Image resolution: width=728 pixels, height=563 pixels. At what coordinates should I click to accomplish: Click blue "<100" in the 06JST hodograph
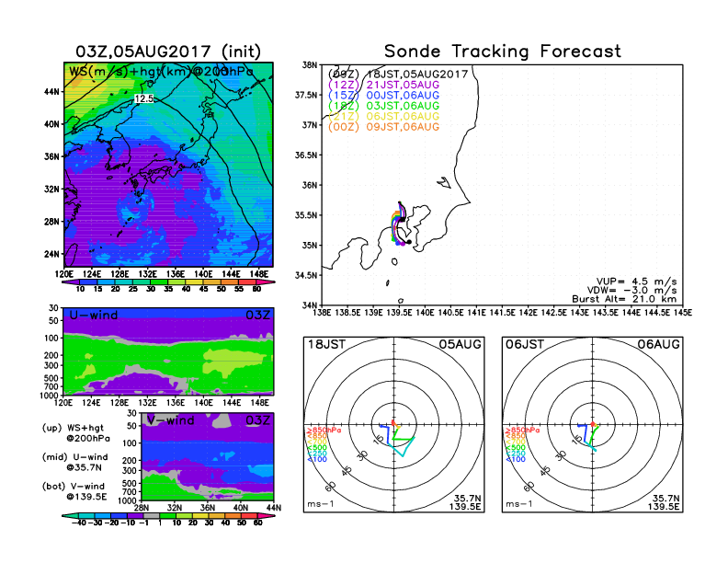[x=516, y=459]
